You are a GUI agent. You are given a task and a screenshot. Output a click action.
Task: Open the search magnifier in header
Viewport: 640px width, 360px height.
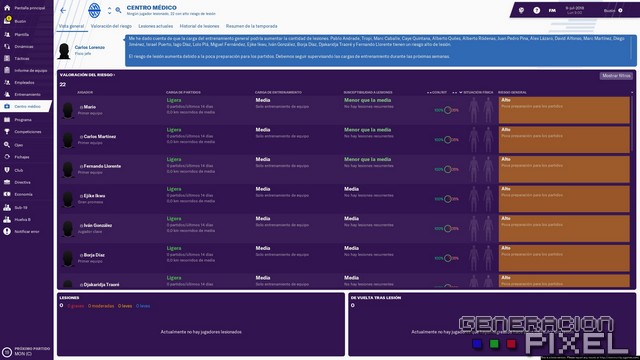point(118,10)
